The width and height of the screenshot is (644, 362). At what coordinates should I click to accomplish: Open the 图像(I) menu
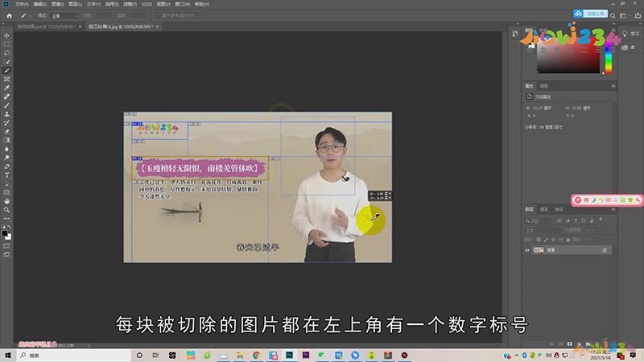point(57,4)
